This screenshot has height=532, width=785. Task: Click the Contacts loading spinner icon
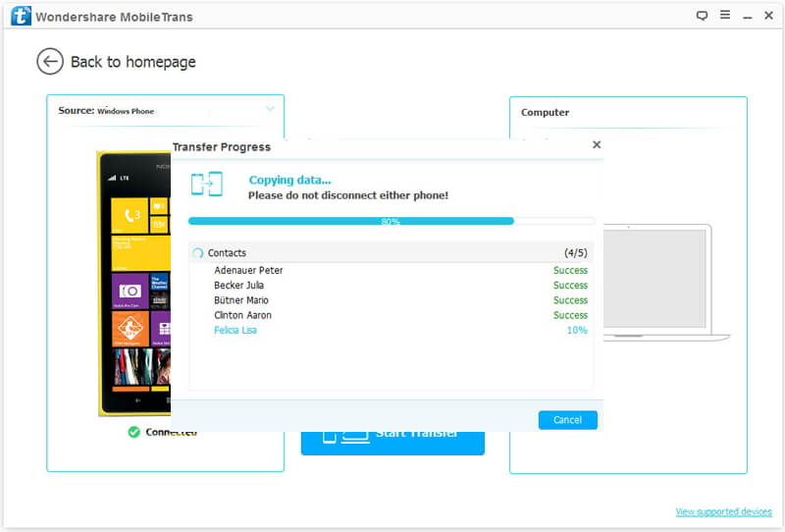tap(198, 253)
